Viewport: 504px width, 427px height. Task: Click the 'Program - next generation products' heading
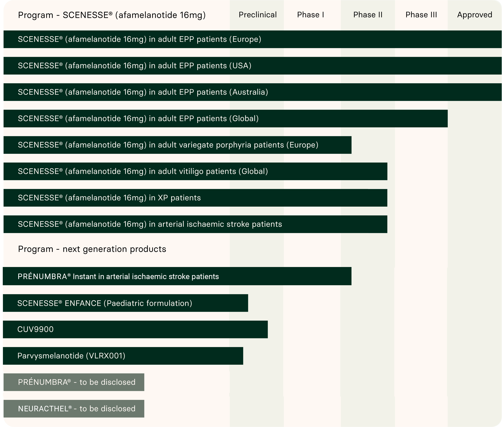point(92,249)
